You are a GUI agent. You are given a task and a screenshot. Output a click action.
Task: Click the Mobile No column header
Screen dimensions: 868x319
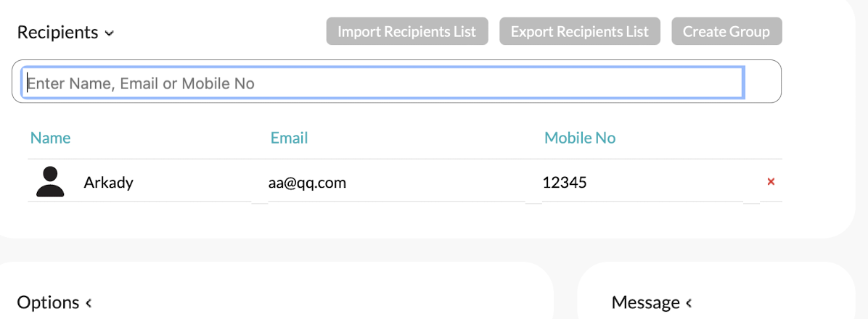[x=580, y=138]
